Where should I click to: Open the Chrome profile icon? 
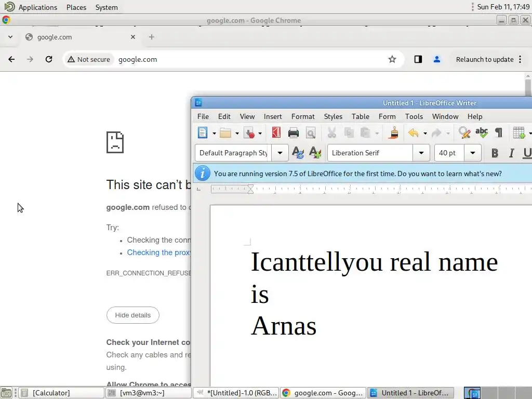(x=436, y=59)
